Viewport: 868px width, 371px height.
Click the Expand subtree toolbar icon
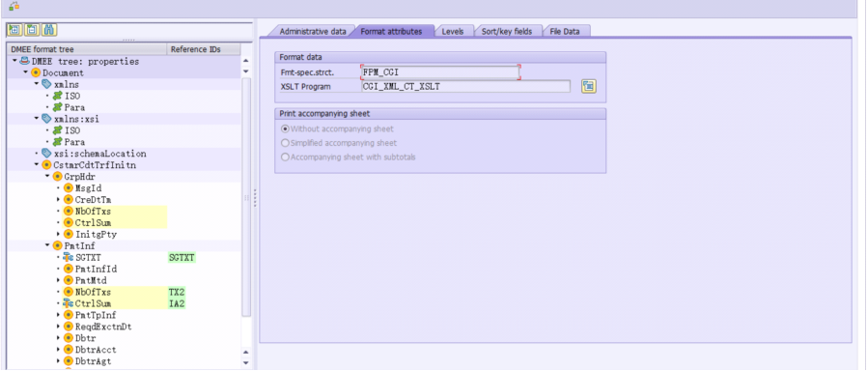pyautogui.click(x=14, y=29)
